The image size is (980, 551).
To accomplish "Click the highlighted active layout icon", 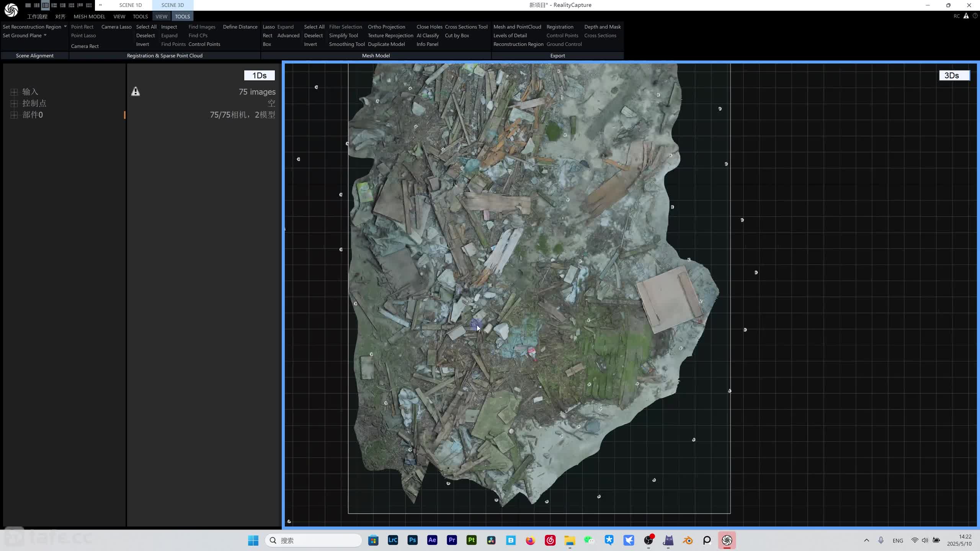I will tap(45, 5).
